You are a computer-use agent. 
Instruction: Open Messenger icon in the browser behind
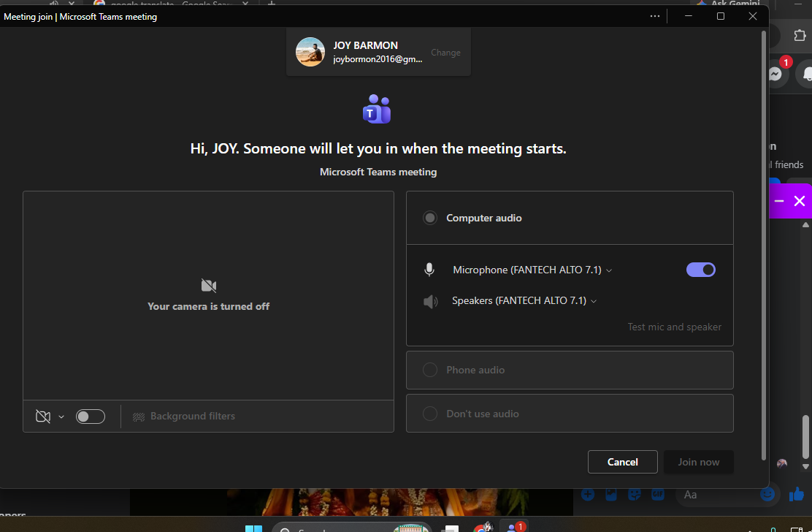(x=775, y=74)
